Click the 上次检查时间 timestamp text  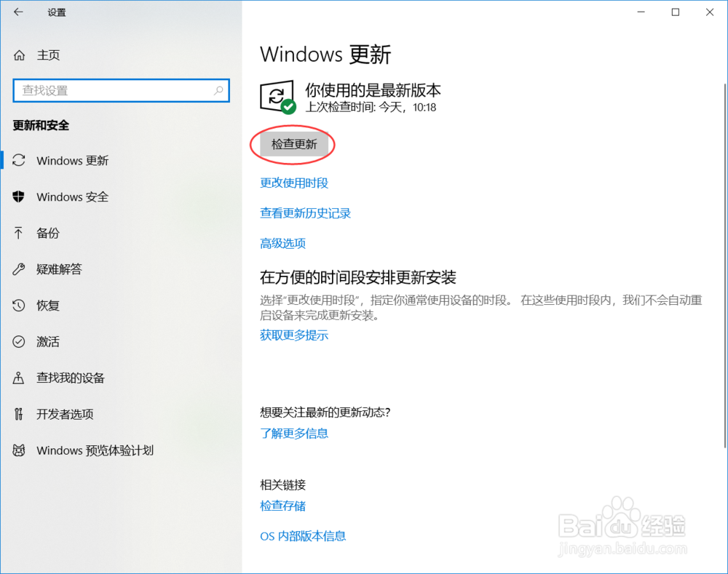pos(371,107)
